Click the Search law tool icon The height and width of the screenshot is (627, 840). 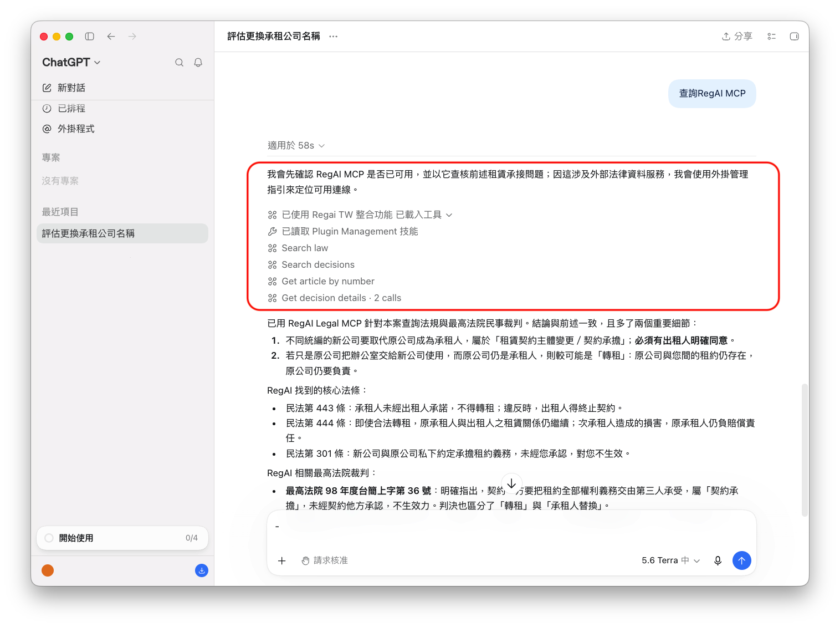pos(272,248)
